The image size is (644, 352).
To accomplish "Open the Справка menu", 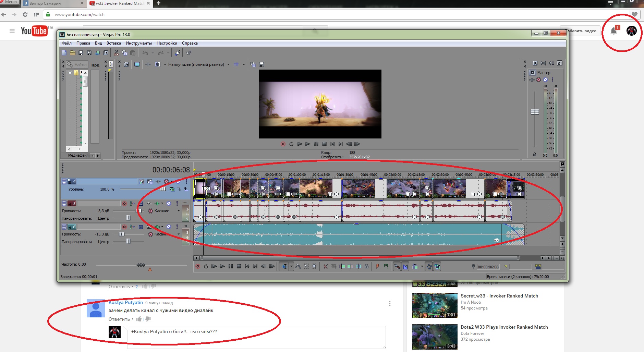I will 190,43.
